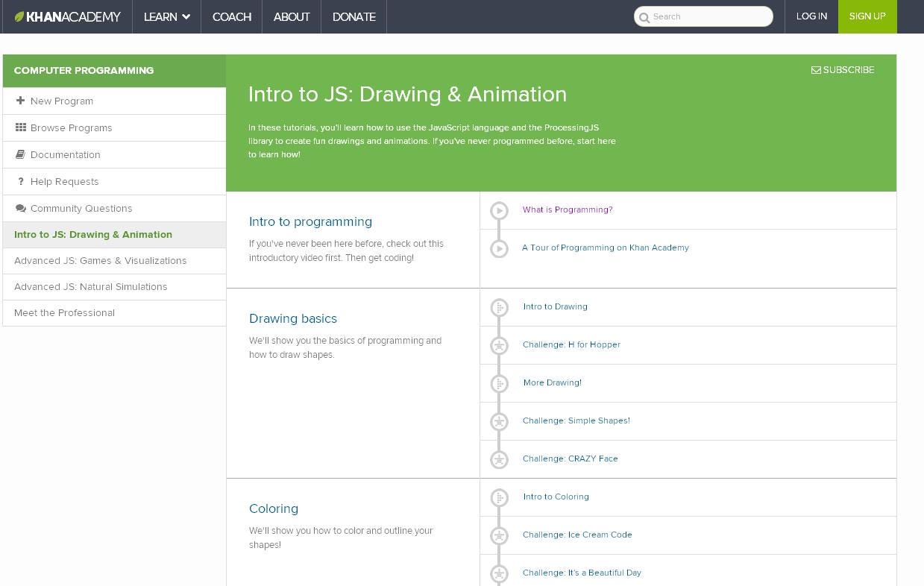The height and width of the screenshot is (586, 924).
Task: Click 'Challenge: Ice Cream Code' link
Action: pyautogui.click(x=577, y=535)
